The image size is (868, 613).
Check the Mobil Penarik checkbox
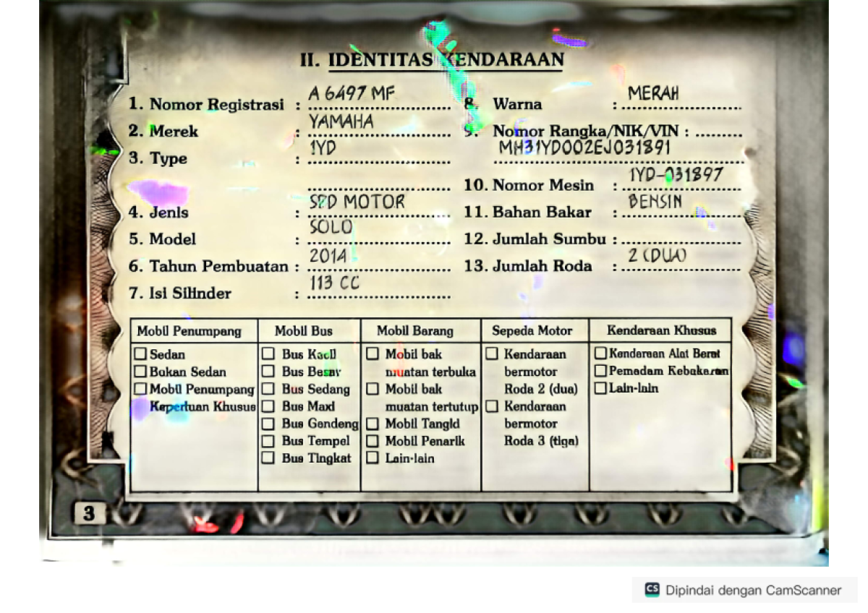[x=372, y=441]
